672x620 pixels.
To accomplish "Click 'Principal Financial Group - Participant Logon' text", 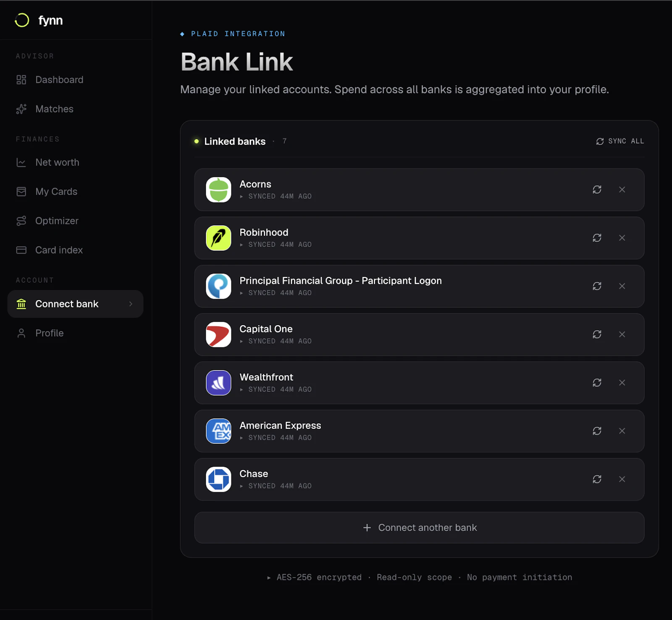I will tap(341, 281).
